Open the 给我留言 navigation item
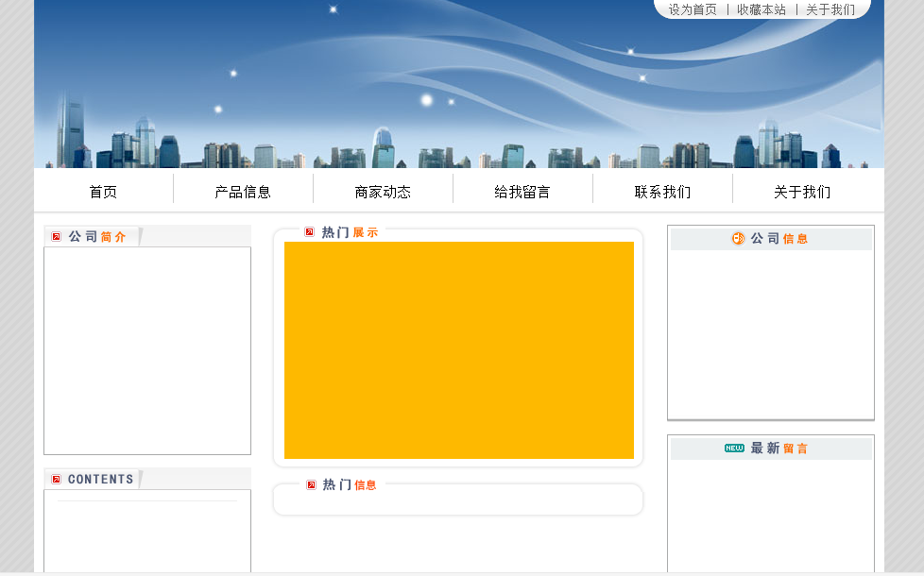Screen dimensions: 924x576 [522, 192]
